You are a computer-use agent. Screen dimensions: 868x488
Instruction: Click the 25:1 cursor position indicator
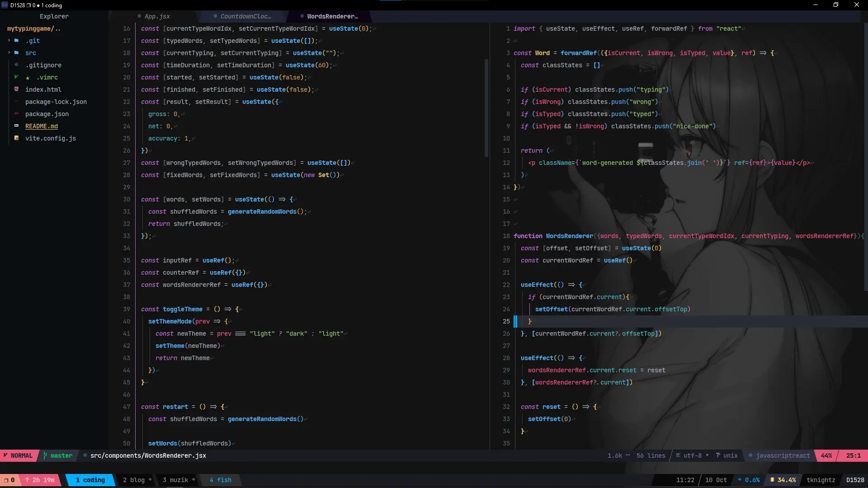[854, 455]
